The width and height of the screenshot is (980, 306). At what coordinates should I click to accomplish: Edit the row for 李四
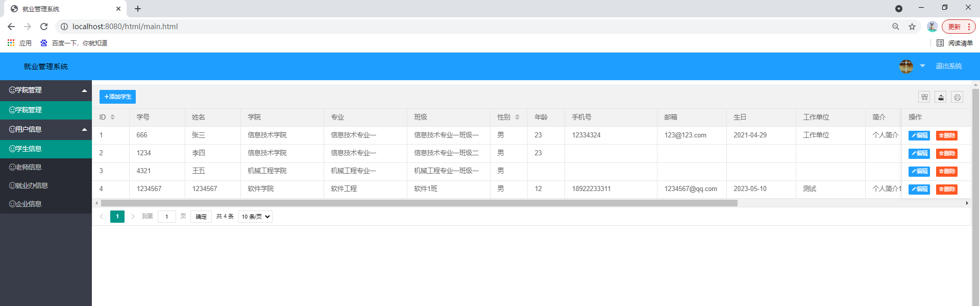tap(919, 153)
